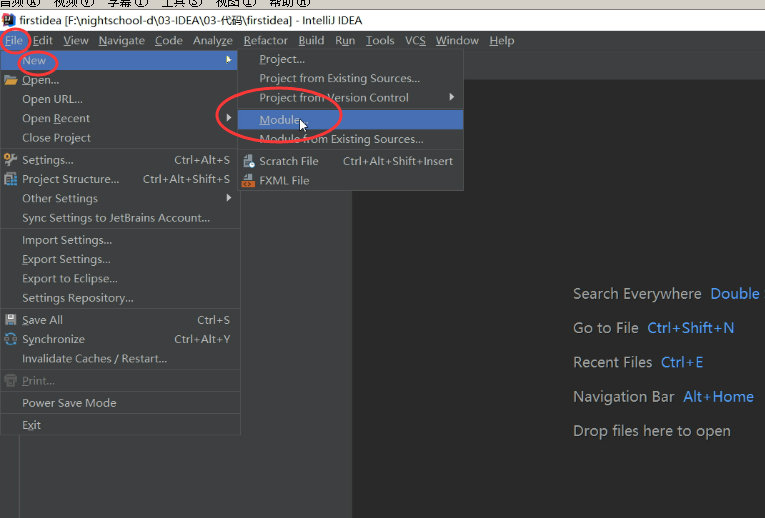
Task: Select Scratch File menu item
Action: tap(350, 161)
